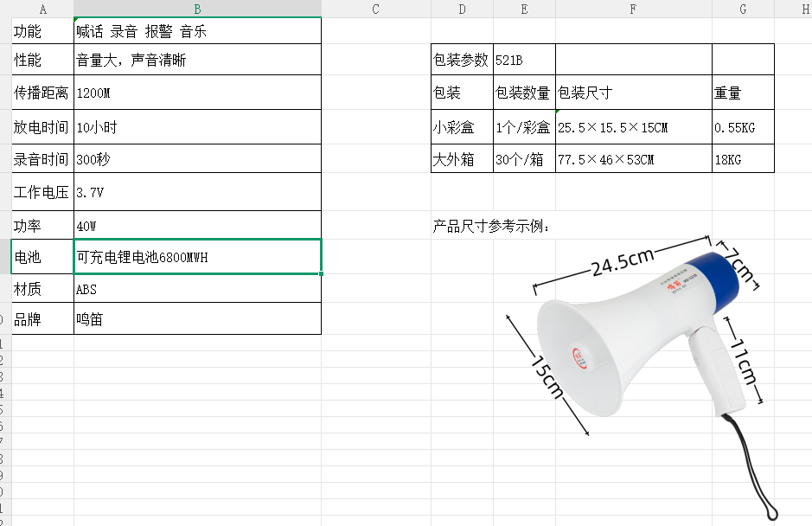The height and width of the screenshot is (526, 812).
Task: Select the 30个/箱 cell
Action: [x=524, y=158]
